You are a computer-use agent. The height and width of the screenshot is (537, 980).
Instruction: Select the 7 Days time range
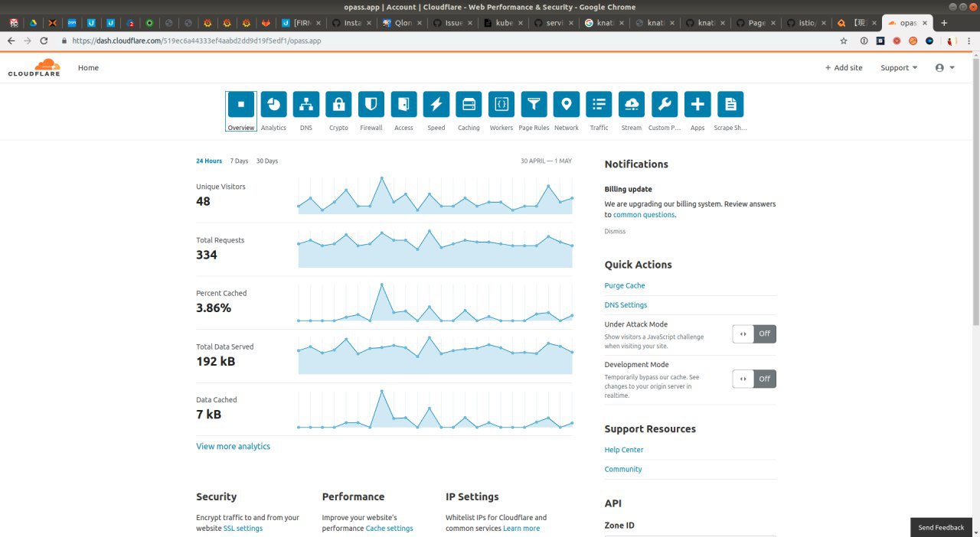[x=240, y=161]
